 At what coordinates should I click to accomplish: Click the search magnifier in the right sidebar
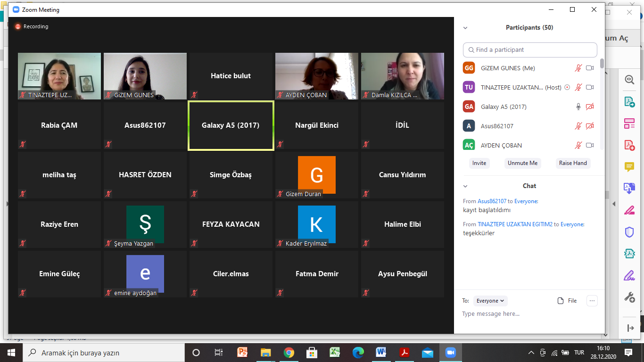point(629,80)
